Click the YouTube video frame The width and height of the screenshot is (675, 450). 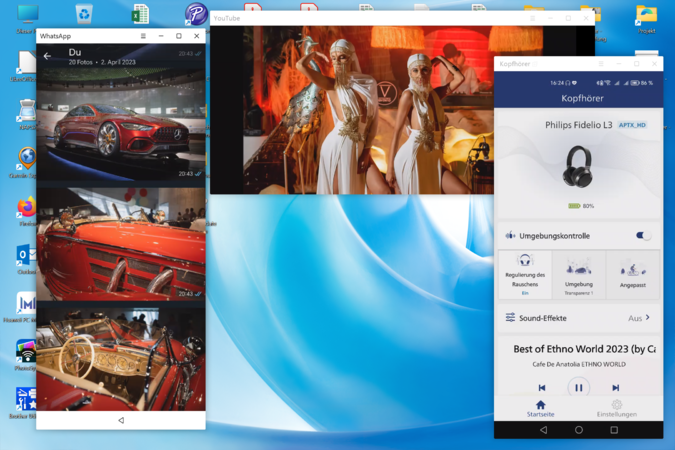pyautogui.click(x=352, y=110)
